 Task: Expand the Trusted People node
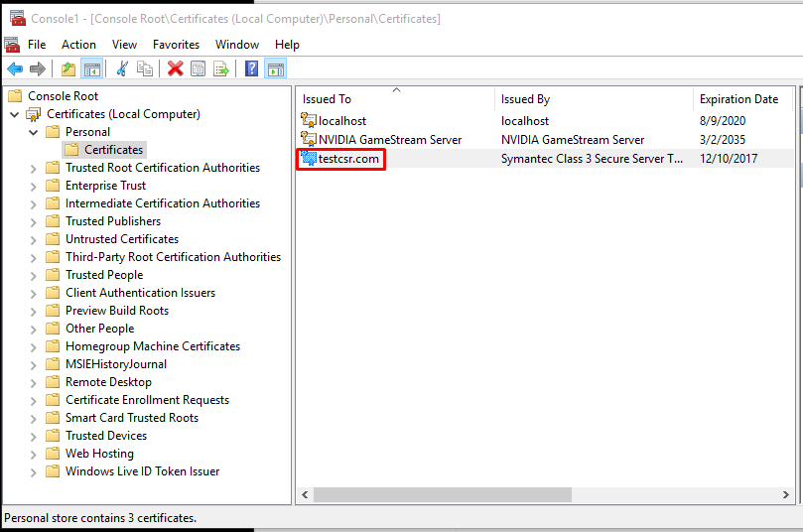34,276
